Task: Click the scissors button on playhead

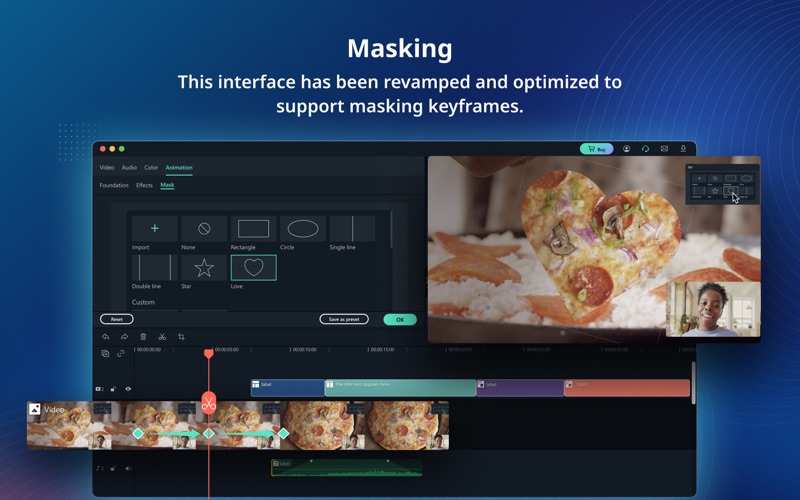Action: (209, 404)
